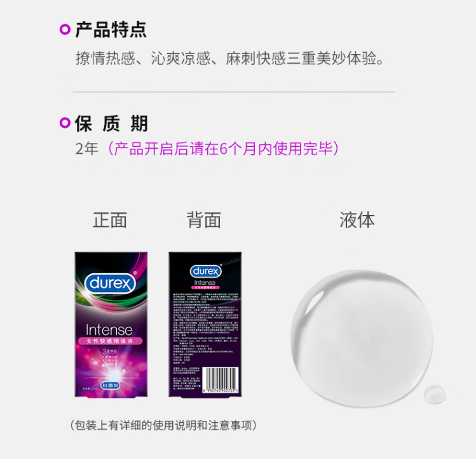Click the Intense text on front box
Image resolution: width=476 pixels, height=459 pixels.
[109, 330]
